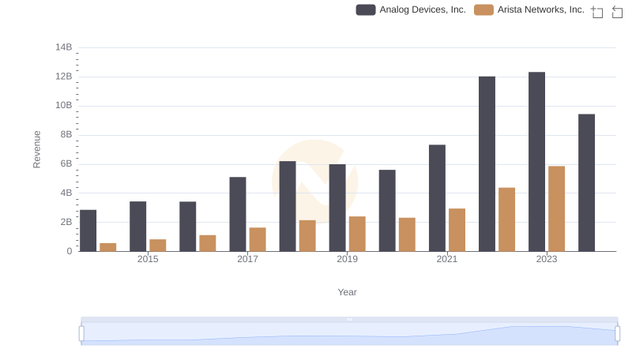Click the 2019 x-axis label
Image resolution: width=632 pixels, height=364 pixels.
click(347, 259)
